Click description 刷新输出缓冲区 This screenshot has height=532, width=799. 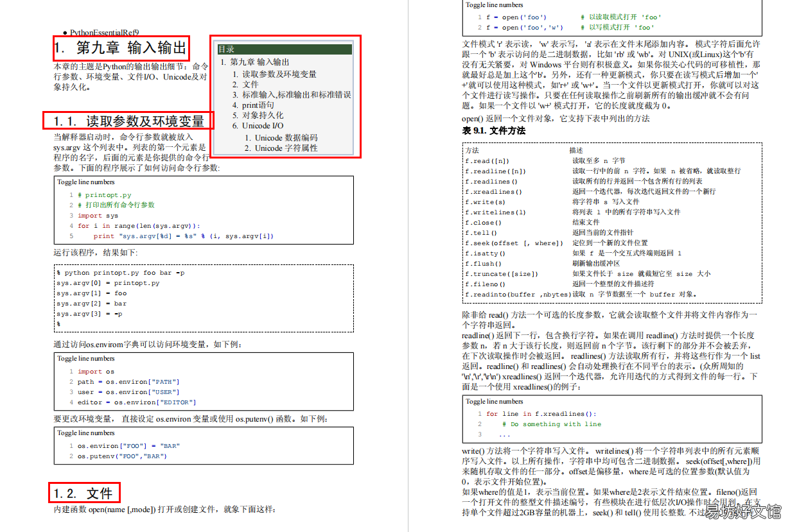pos(596,264)
